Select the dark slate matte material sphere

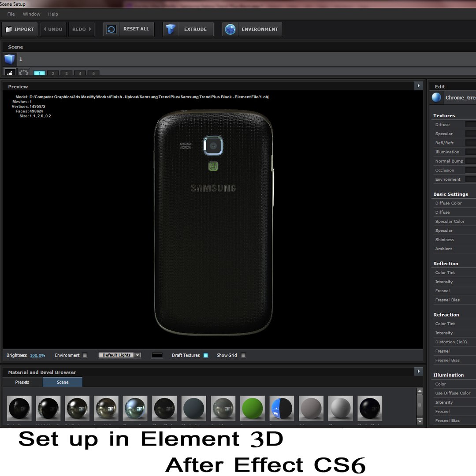click(x=193, y=408)
